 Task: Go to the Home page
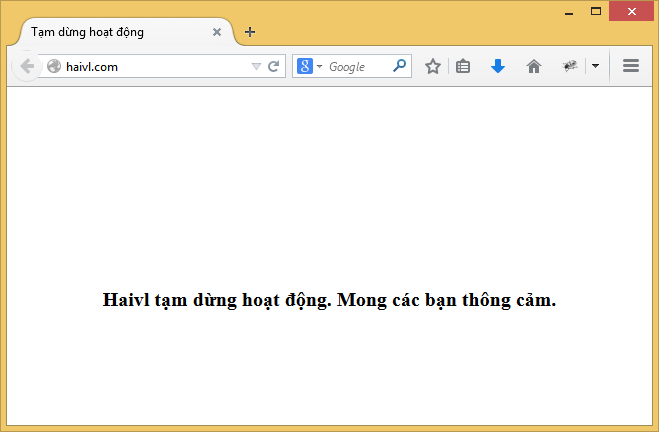click(534, 66)
